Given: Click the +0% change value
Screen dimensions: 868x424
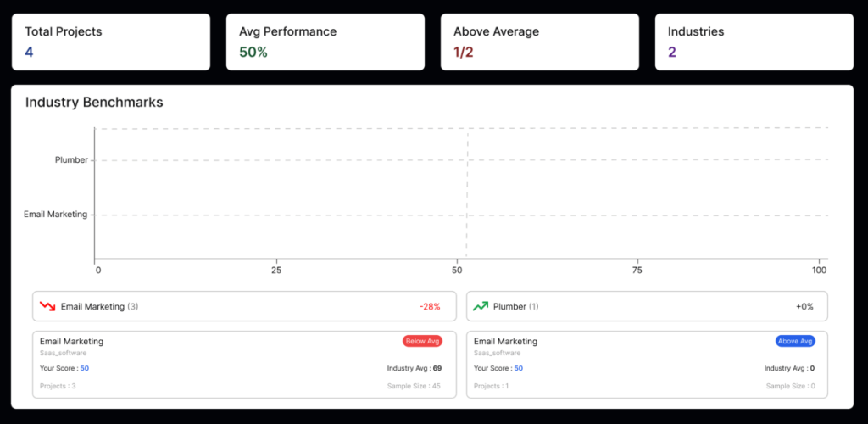Looking at the screenshot, I should (x=804, y=306).
